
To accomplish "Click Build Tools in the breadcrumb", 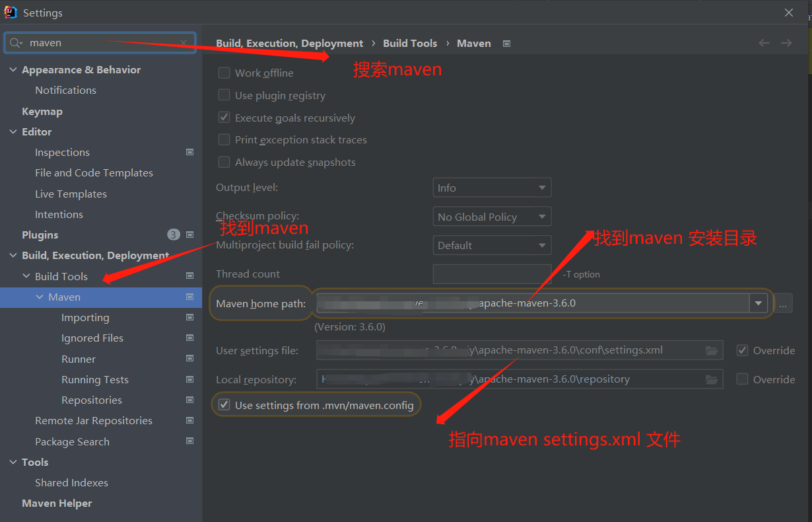I will point(410,43).
